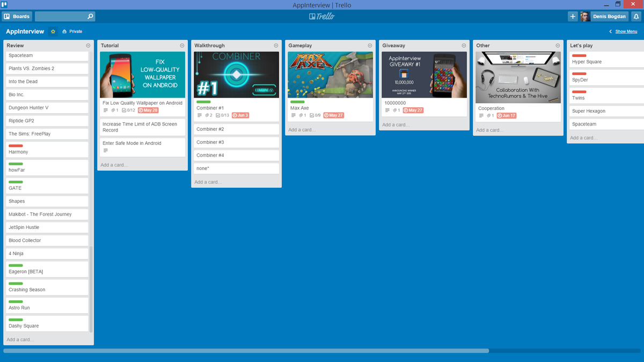Click green label on Combiner #1
The width and height of the screenshot is (644, 362).
[203, 102]
